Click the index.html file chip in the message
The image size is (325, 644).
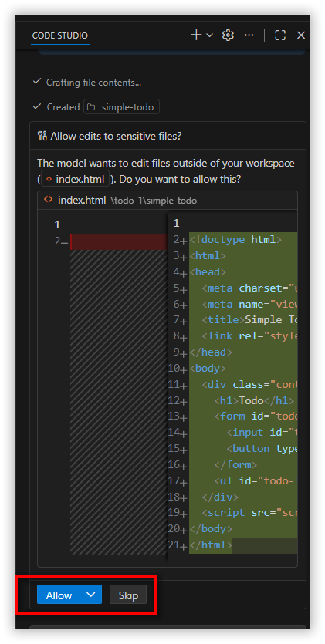pyautogui.click(x=75, y=179)
